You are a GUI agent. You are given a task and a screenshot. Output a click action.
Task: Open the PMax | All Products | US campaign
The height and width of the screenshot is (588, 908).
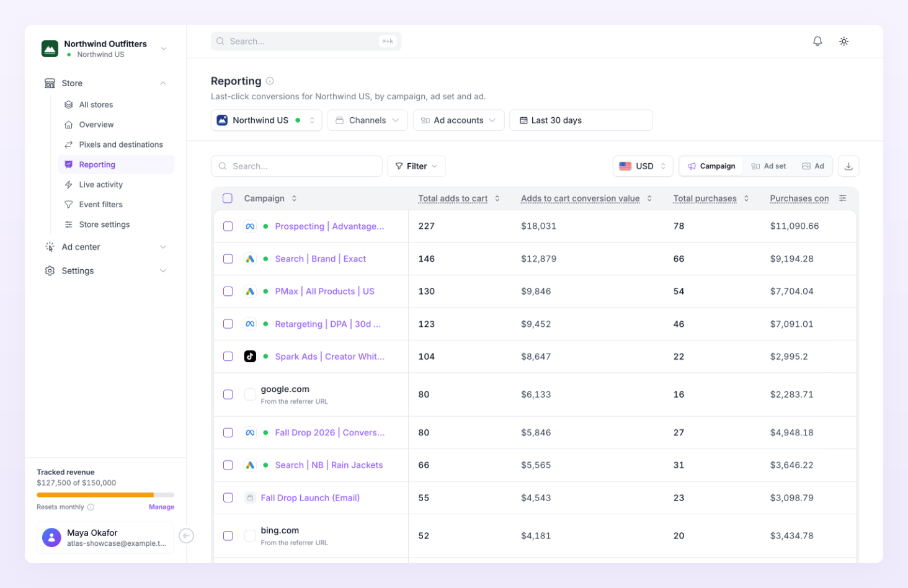click(324, 292)
